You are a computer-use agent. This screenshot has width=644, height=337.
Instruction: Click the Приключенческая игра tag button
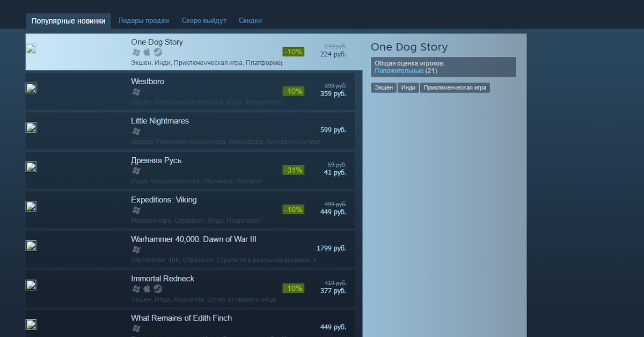click(x=455, y=87)
